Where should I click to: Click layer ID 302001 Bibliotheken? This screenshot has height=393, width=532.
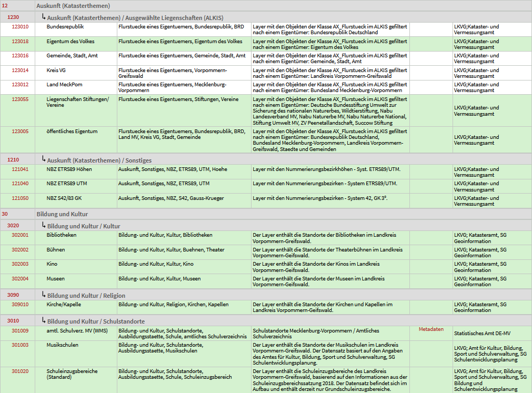click(x=20, y=235)
